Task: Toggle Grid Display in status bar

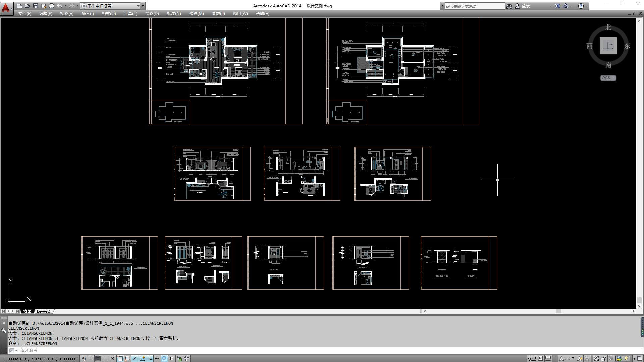Action: pyautogui.click(x=98, y=359)
